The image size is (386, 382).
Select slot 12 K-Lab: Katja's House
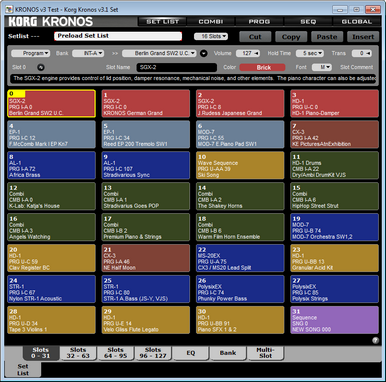coord(52,197)
